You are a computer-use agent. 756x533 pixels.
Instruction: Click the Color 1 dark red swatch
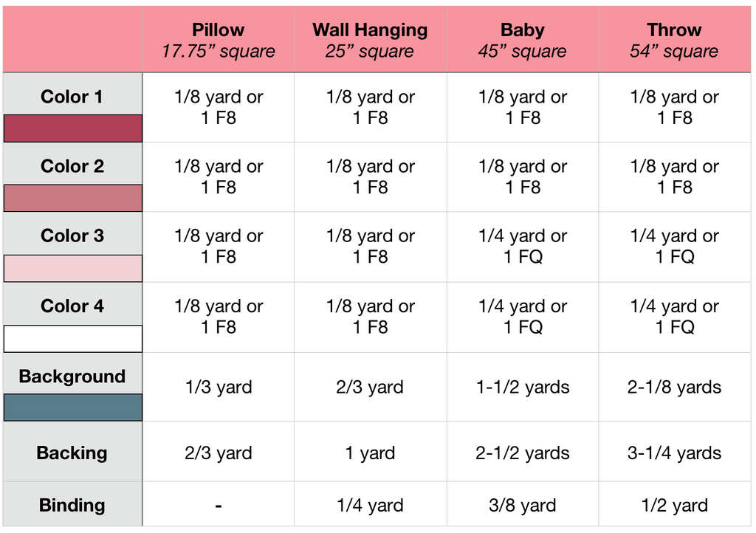click(x=72, y=128)
